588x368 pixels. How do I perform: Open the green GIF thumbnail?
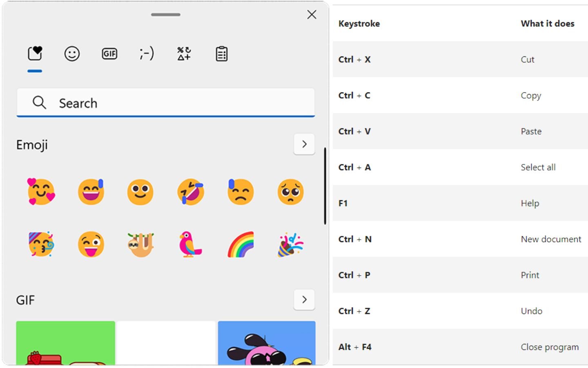pyautogui.click(x=66, y=343)
